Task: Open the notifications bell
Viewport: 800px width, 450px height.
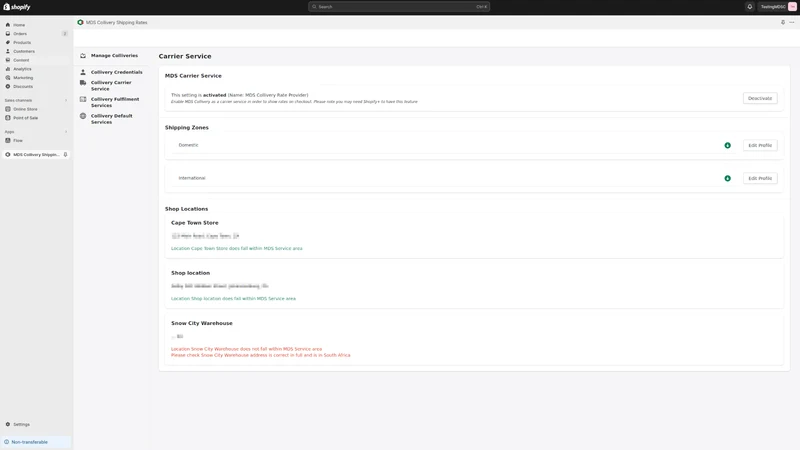Action: pos(749,7)
